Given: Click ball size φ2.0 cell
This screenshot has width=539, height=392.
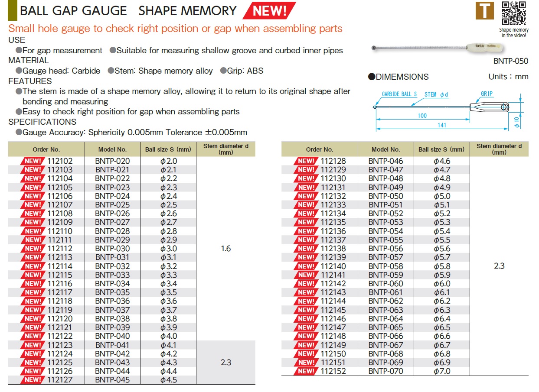Looking at the screenshot, I should coord(168,161).
